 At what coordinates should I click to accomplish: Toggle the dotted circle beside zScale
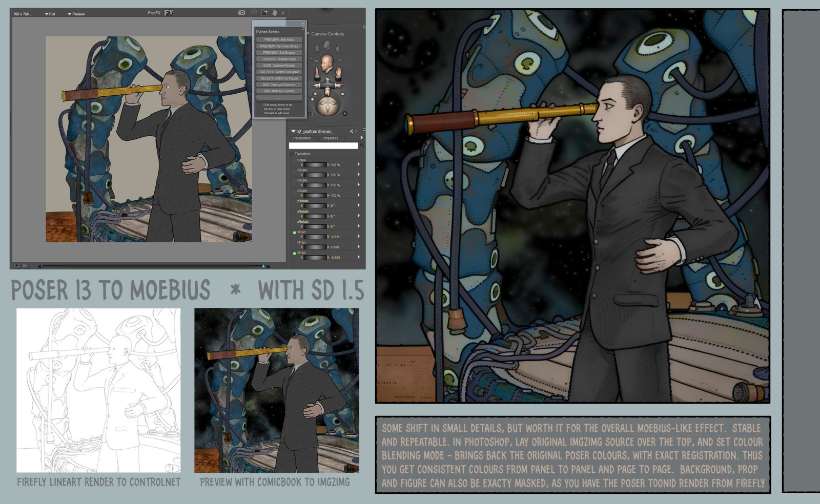tap(294, 191)
